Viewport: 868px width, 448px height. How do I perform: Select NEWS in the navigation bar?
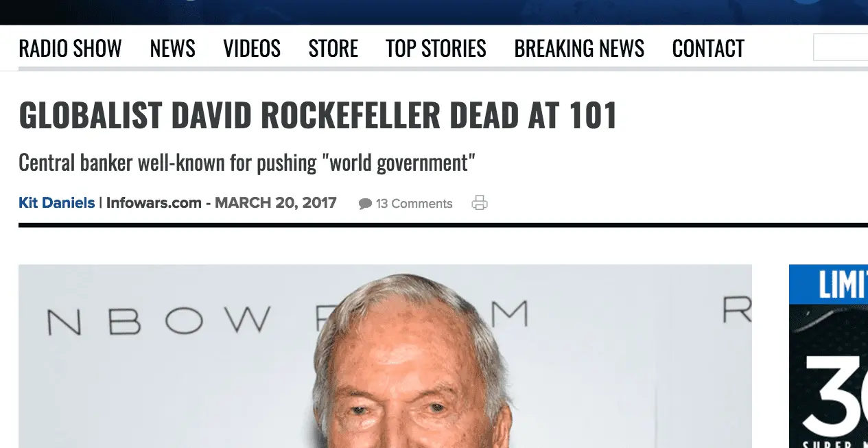click(172, 49)
